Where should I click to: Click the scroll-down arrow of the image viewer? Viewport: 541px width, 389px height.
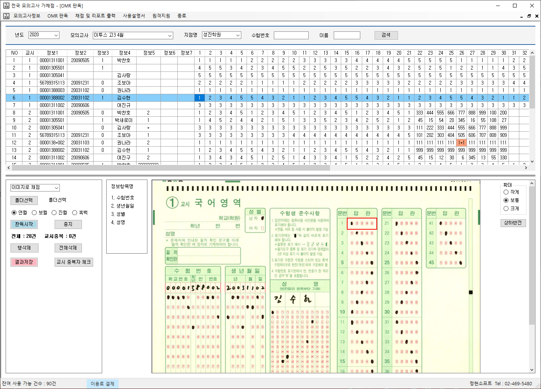532,370
